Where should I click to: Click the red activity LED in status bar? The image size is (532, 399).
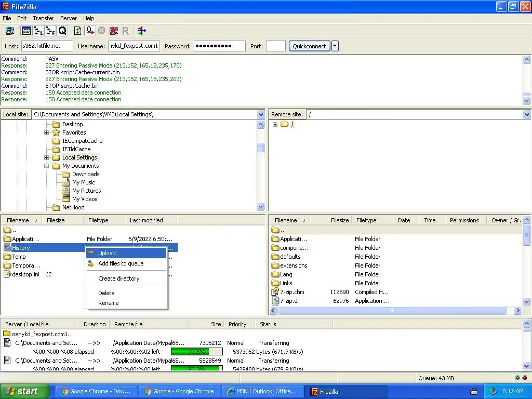[x=525, y=378]
